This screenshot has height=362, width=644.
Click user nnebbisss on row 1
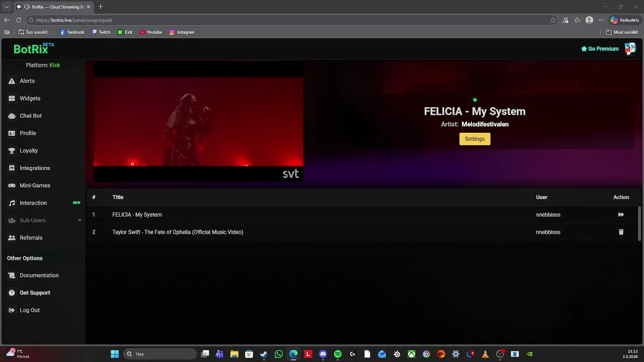(x=548, y=215)
